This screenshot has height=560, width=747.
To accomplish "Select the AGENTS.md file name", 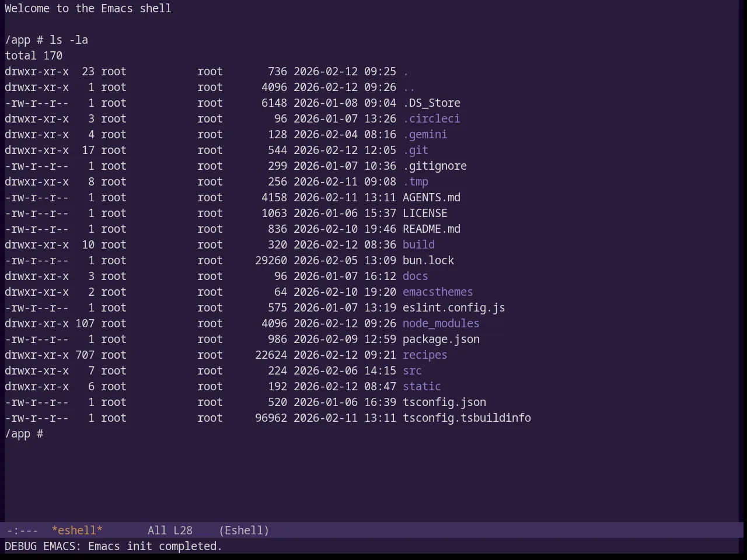I will (x=431, y=197).
